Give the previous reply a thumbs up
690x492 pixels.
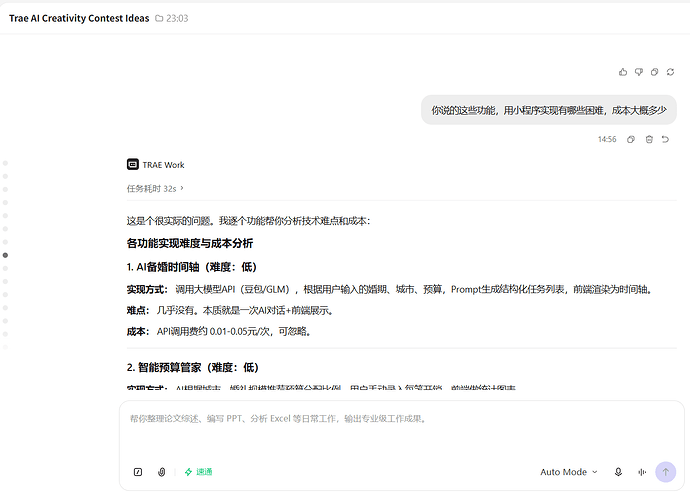click(x=623, y=72)
